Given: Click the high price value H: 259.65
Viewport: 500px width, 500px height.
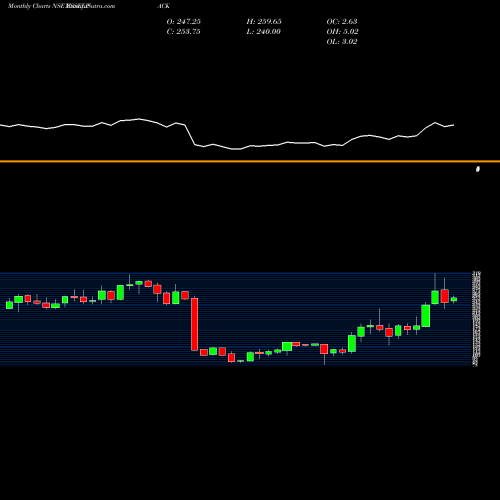Looking at the screenshot, I should pyautogui.click(x=264, y=22).
